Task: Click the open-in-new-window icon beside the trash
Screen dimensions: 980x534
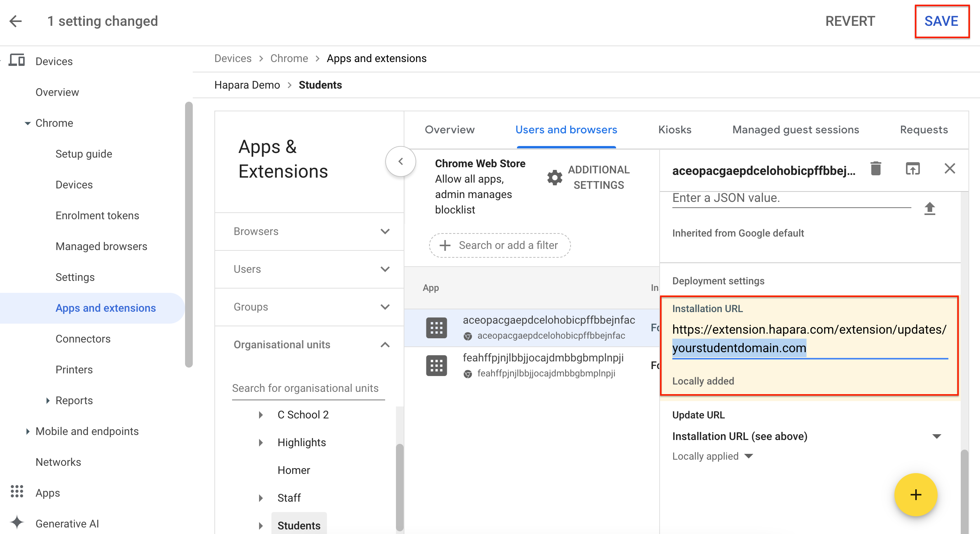Action: tap(913, 168)
